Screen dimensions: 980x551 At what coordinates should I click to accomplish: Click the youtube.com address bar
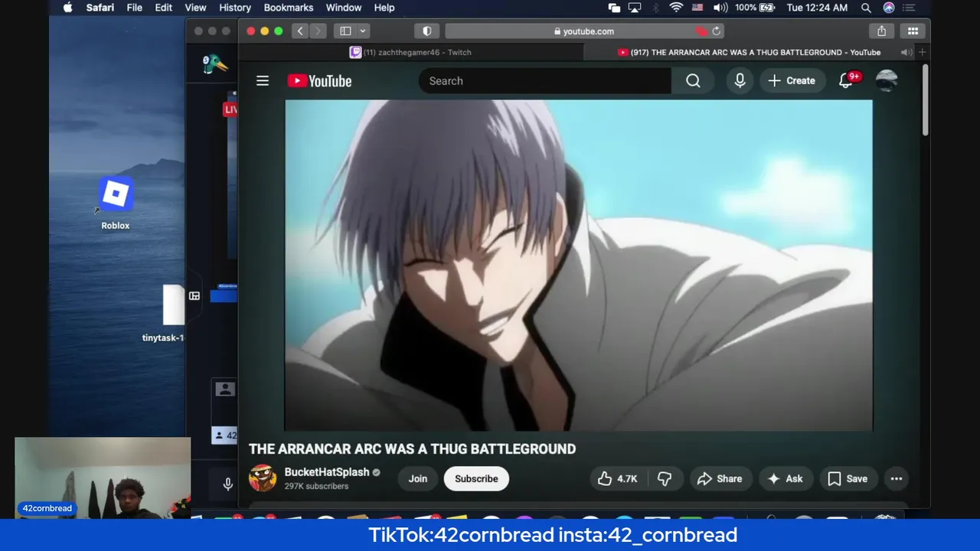585,31
